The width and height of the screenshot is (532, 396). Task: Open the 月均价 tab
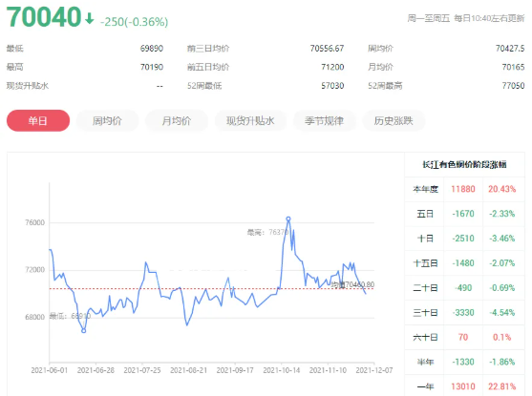[x=177, y=120]
